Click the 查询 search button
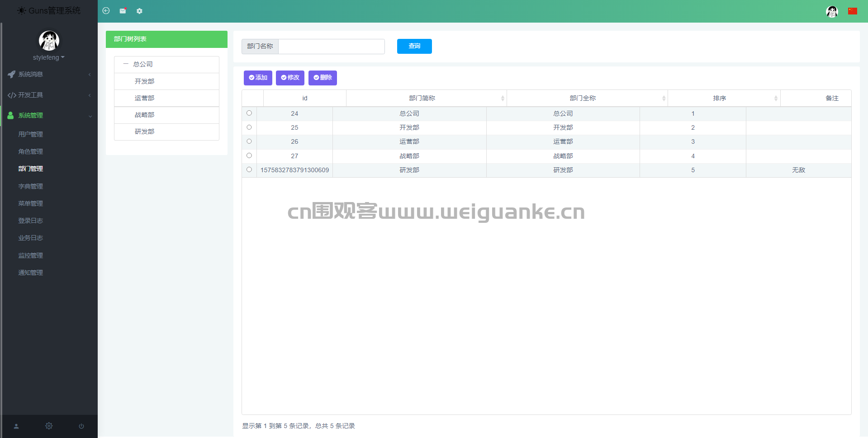Screen dimensions: 868x438 pyautogui.click(x=414, y=46)
